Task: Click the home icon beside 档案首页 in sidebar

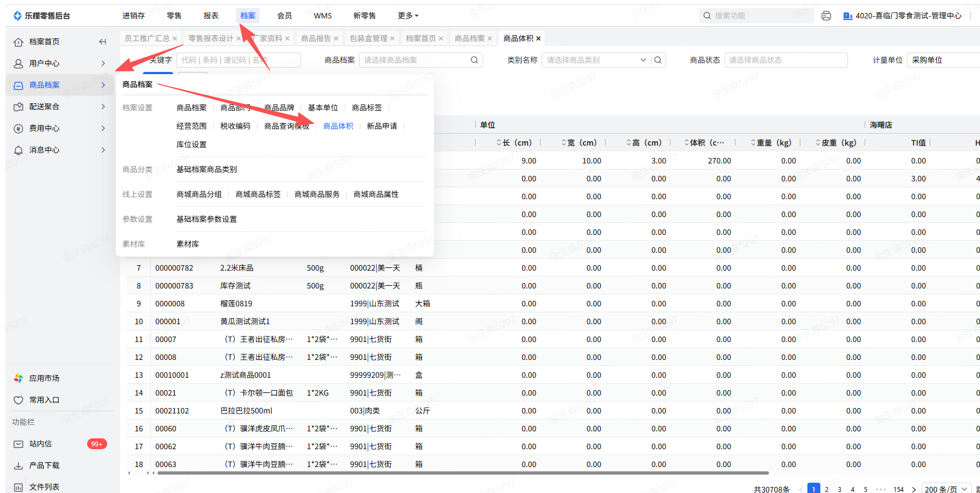Action: [x=18, y=42]
